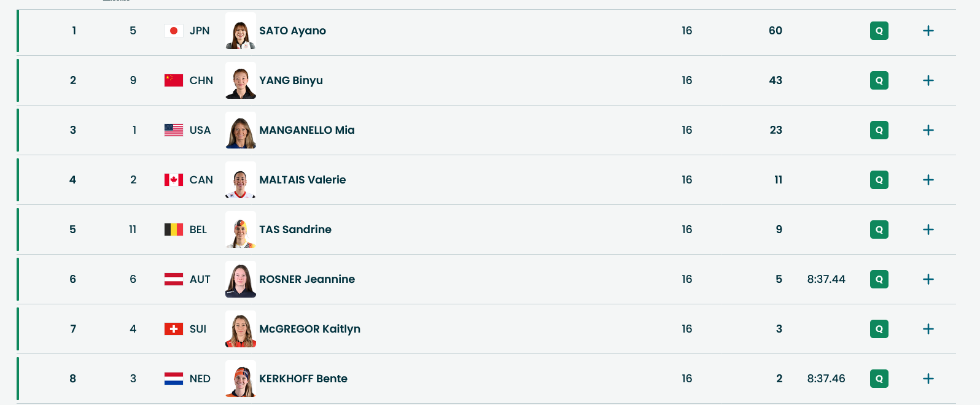This screenshot has height=405, width=980.
Task: Click YANG Binyu's profile photo
Action: click(241, 80)
